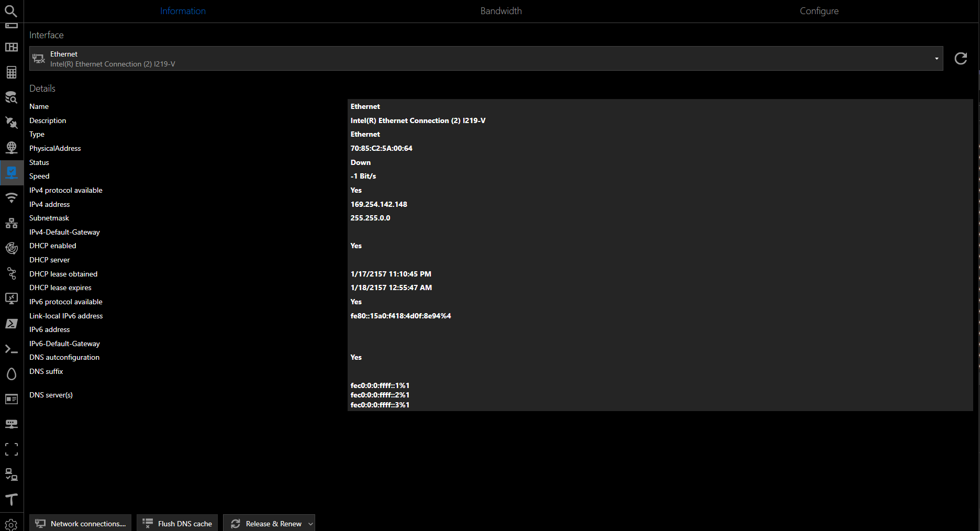Click the IPv4 address value 169.254.142.148
This screenshot has height=531, width=980.
click(x=379, y=204)
